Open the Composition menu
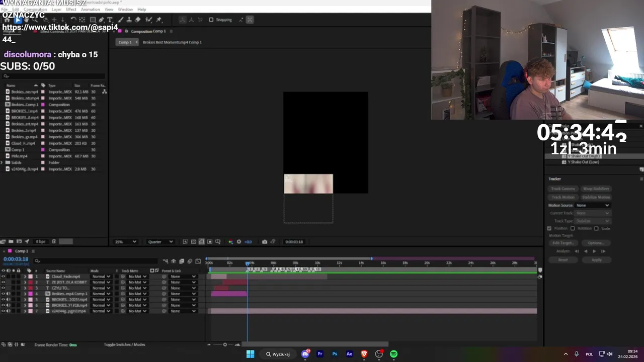This screenshot has width=644, height=362. (x=35, y=10)
